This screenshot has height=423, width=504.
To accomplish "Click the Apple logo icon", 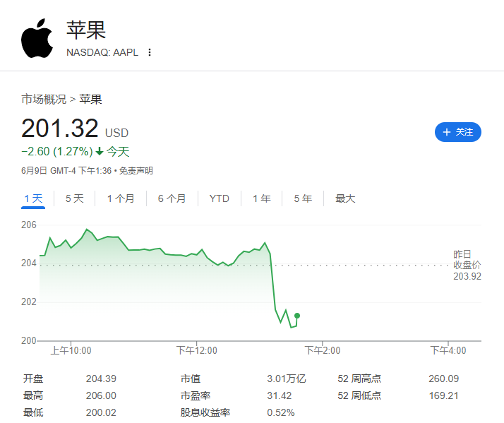I will pos(37,38).
